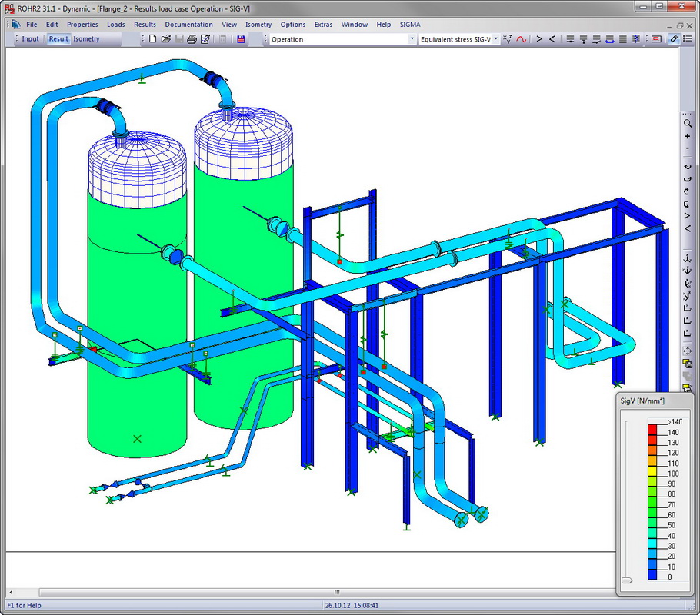This screenshot has width=700, height=615.
Task: Click the red wave curve icon
Action: [x=521, y=38]
